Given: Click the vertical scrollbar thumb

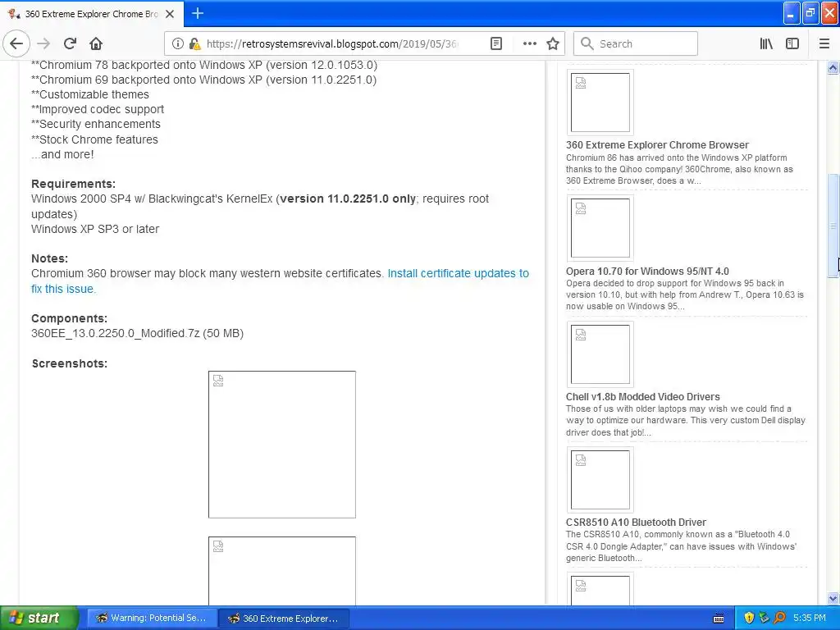Looking at the screenshot, I should point(833,226).
